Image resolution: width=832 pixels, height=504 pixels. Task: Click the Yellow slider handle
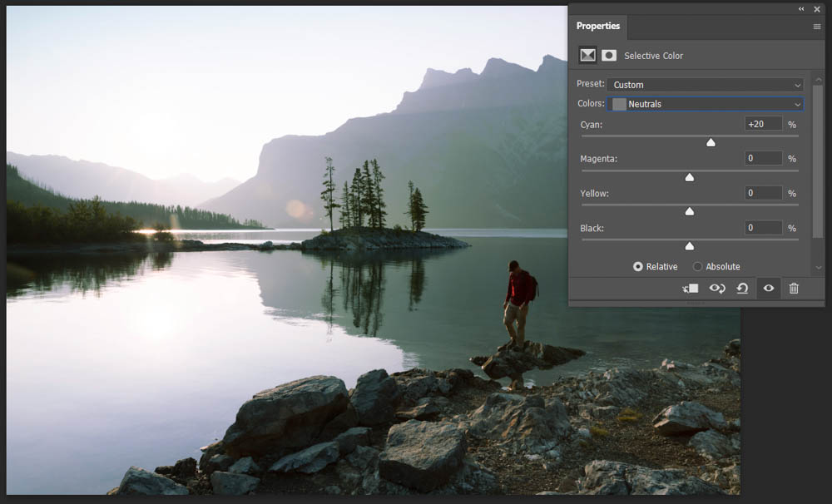tap(689, 212)
